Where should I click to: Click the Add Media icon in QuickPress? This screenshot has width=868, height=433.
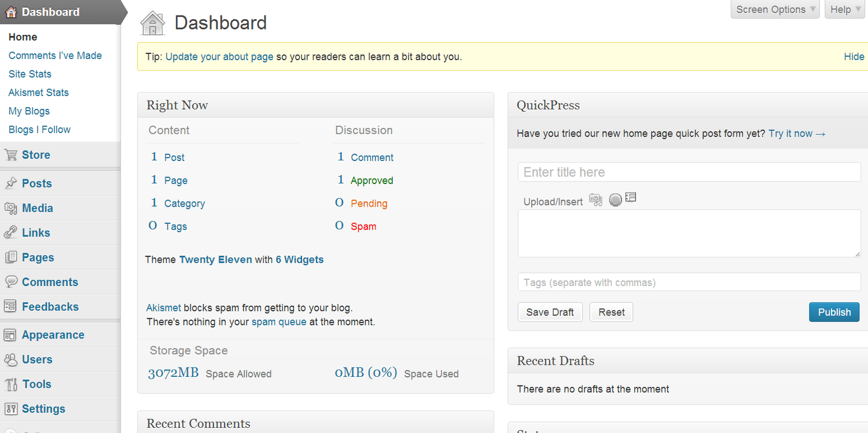coord(595,200)
